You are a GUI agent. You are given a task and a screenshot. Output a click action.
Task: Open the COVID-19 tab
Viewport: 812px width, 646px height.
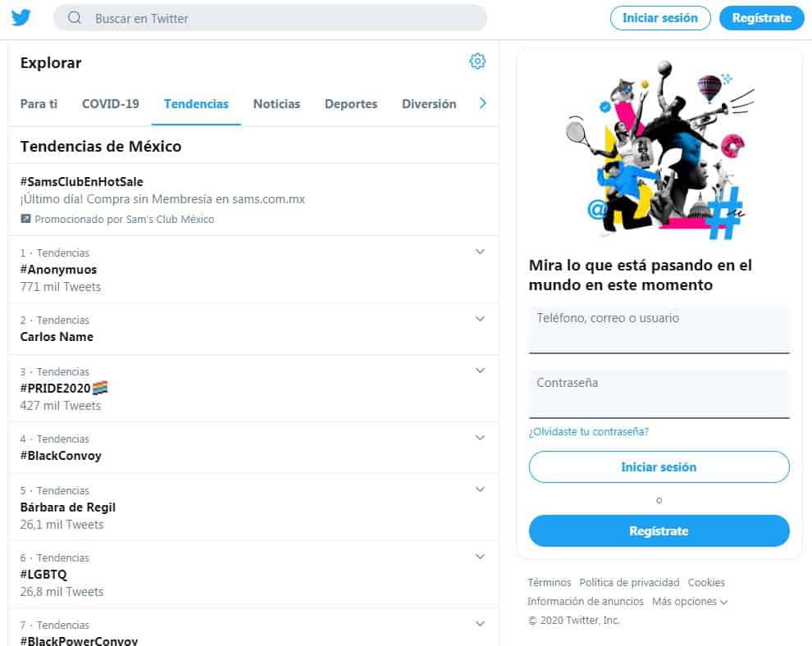coord(110,104)
